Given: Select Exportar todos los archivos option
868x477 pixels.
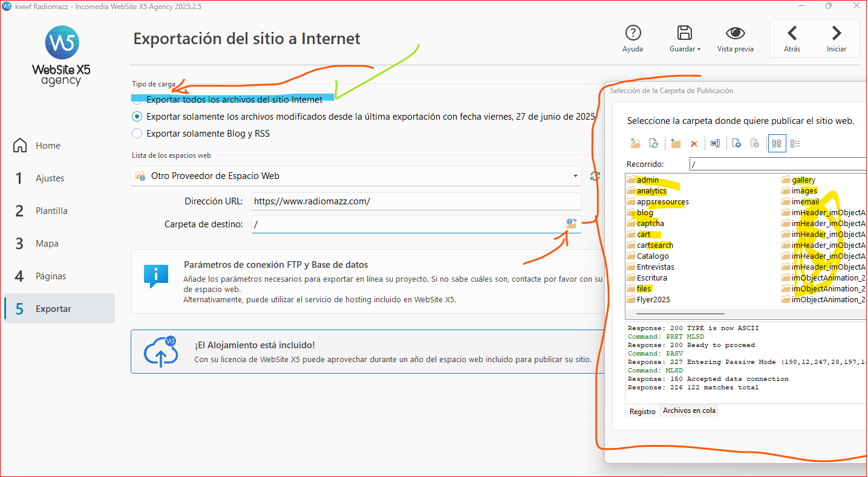Looking at the screenshot, I should [x=227, y=100].
